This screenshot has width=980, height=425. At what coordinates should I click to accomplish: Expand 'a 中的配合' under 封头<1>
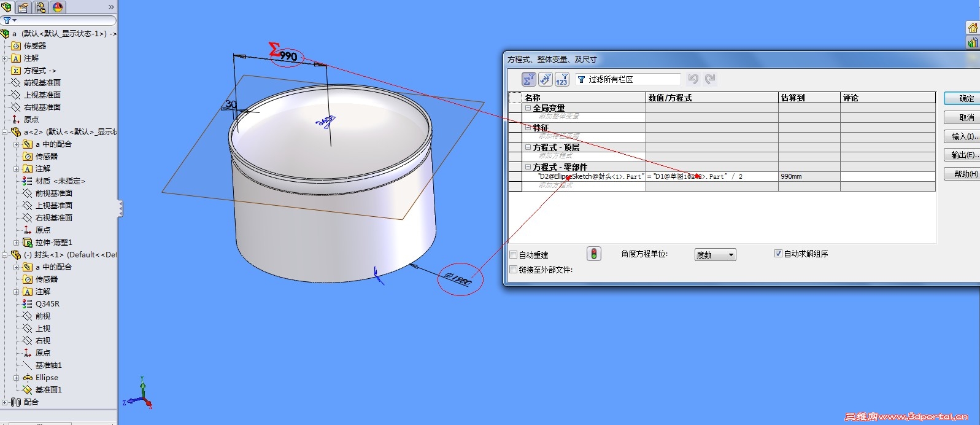(x=17, y=267)
